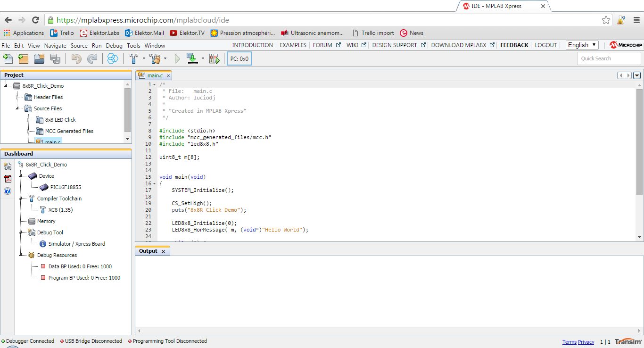Collapse the Compiler Toolchain node

coord(21,199)
